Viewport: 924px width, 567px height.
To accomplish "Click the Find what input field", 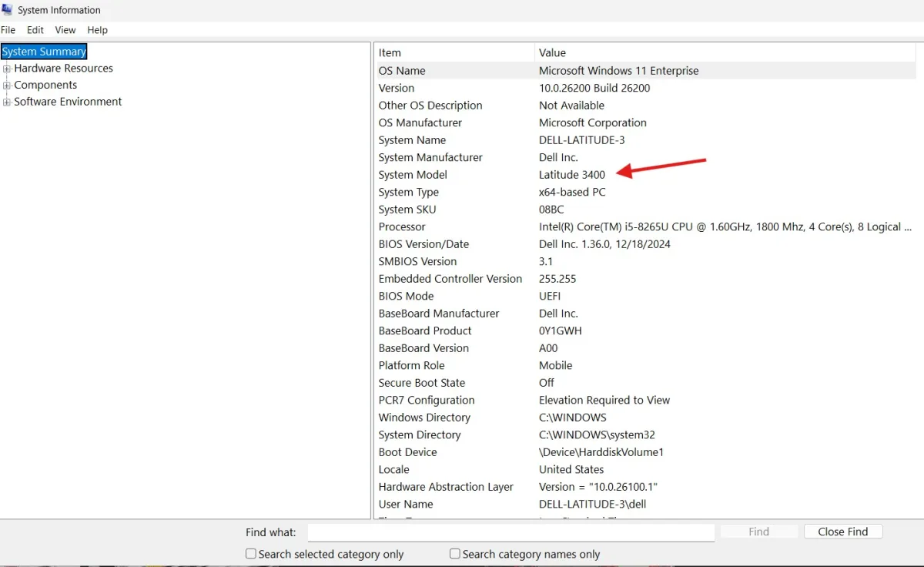I will point(511,532).
